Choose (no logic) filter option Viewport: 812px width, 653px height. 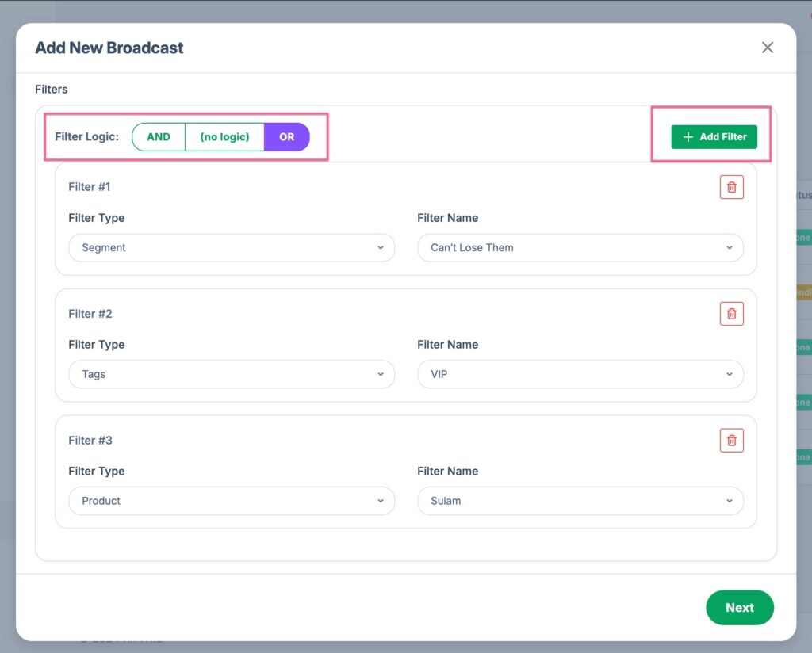tap(224, 137)
